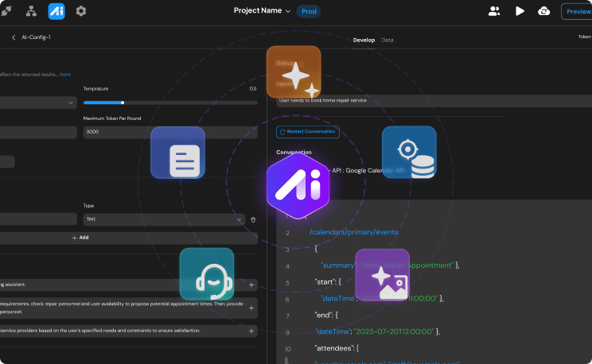
Task: Click the Restart Conversation button
Action: (x=308, y=131)
